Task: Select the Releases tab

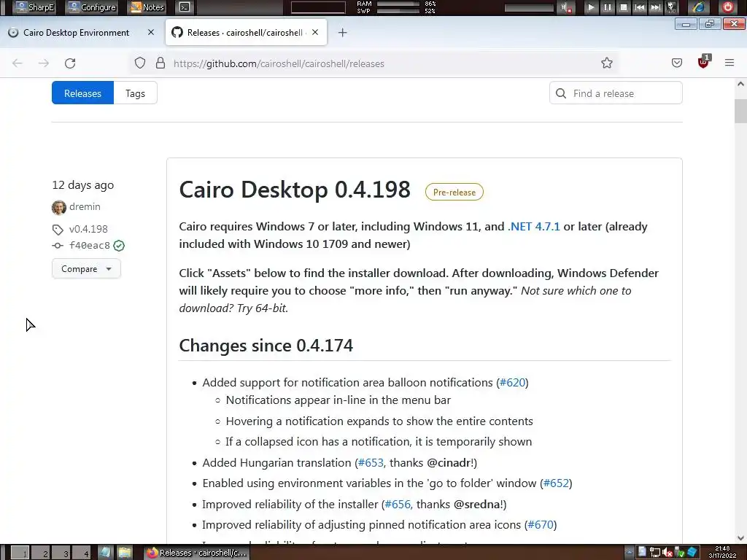Action: pyautogui.click(x=83, y=93)
